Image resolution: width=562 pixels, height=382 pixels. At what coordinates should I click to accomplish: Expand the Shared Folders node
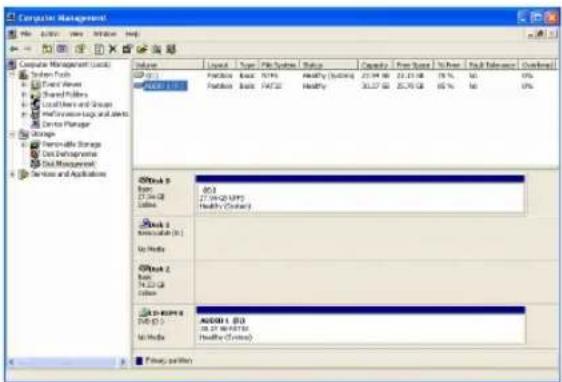[x=24, y=95]
